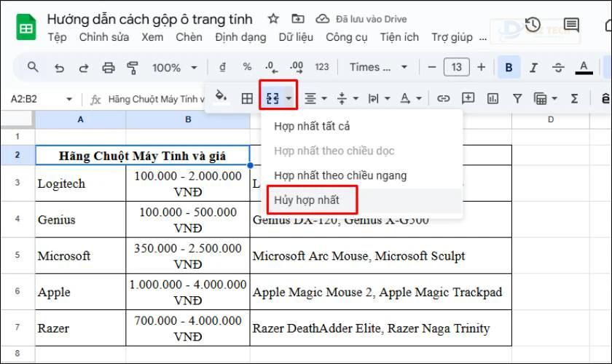Select the Logitech cell

(x=80, y=183)
